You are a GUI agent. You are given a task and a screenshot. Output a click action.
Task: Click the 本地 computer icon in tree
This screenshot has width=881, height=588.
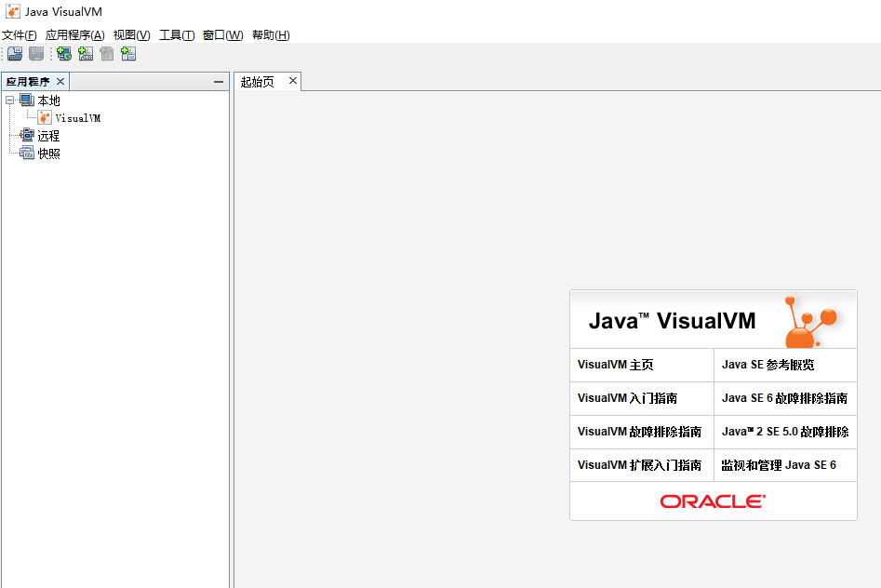26,100
